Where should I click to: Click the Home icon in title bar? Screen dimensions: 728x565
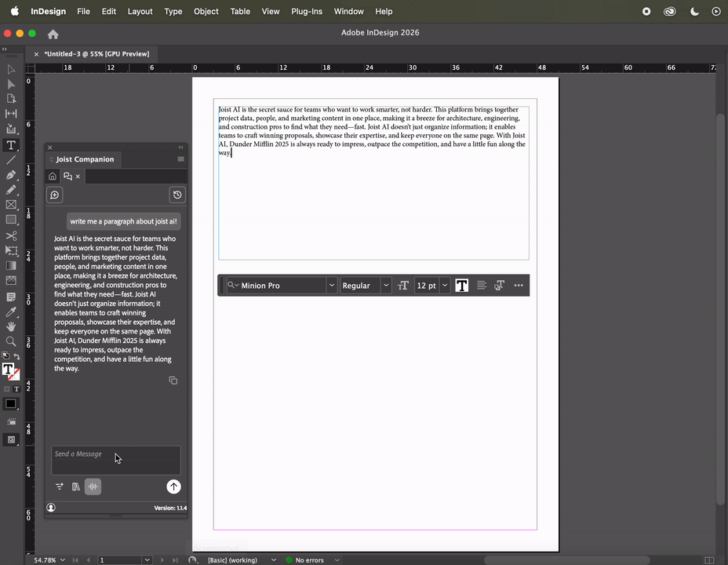[53, 35]
